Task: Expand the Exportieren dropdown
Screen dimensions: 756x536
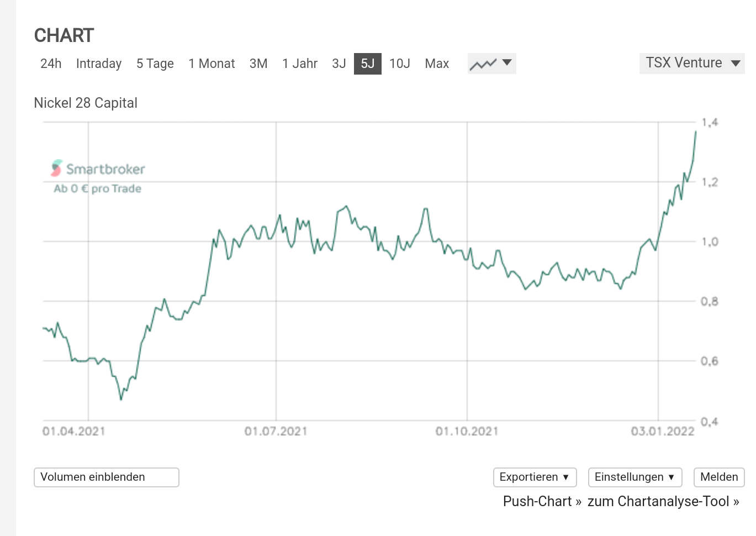Action: [535, 477]
